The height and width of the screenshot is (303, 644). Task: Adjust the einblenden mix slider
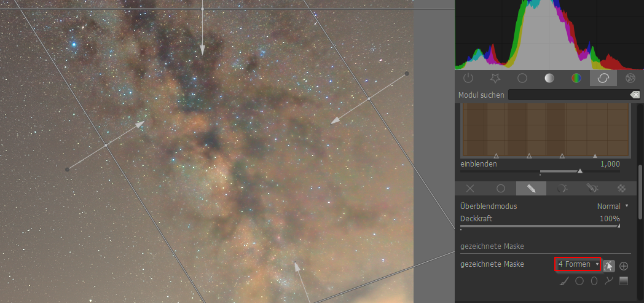540,171
